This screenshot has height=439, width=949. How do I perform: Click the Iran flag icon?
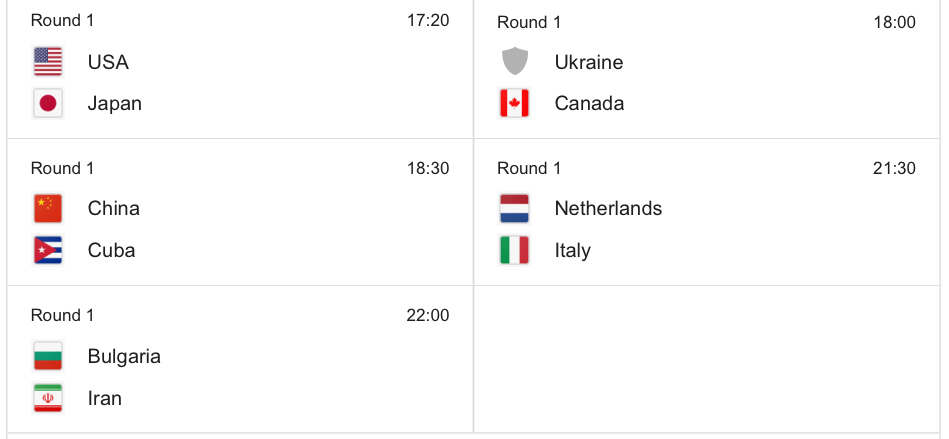48,398
